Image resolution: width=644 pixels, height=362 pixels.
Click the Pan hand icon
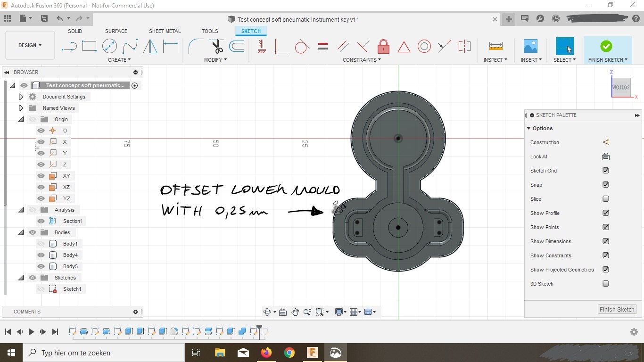click(295, 312)
